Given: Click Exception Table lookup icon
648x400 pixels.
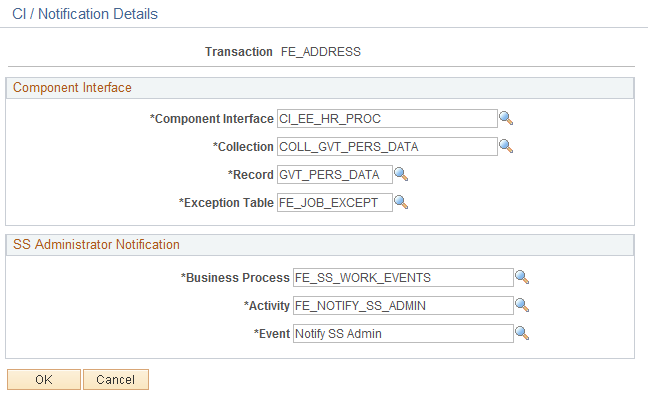Looking at the screenshot, I should click(x=400, y=203).
